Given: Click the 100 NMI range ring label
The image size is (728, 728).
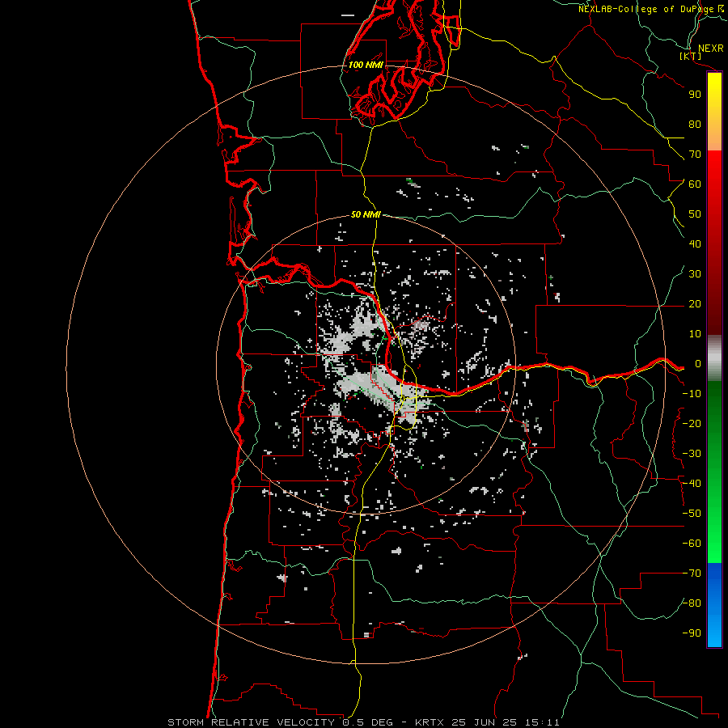Looking at the screenshot, I should (x=366, y=65).
